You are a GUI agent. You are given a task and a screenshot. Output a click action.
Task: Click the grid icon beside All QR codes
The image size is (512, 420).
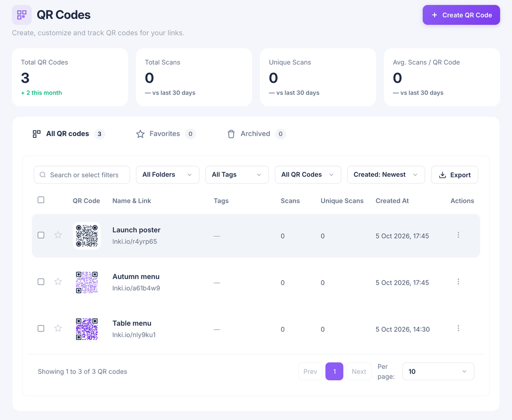pos(37,134)
